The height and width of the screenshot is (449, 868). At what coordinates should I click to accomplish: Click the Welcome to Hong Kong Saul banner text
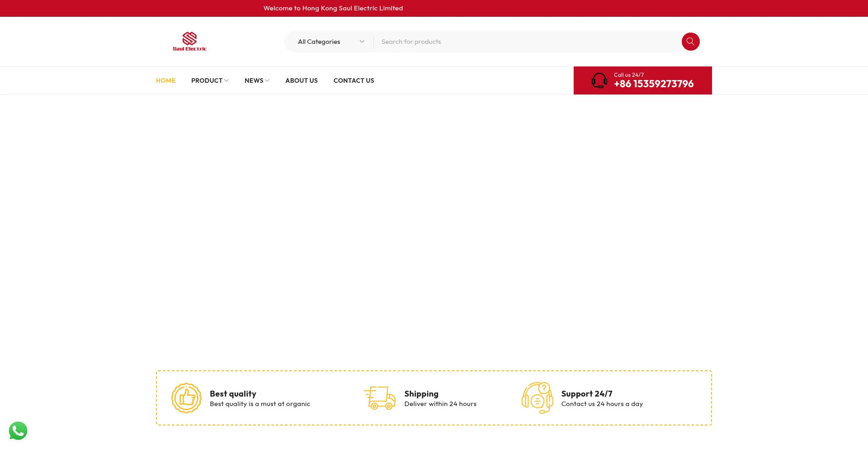[x=333, y=8]
